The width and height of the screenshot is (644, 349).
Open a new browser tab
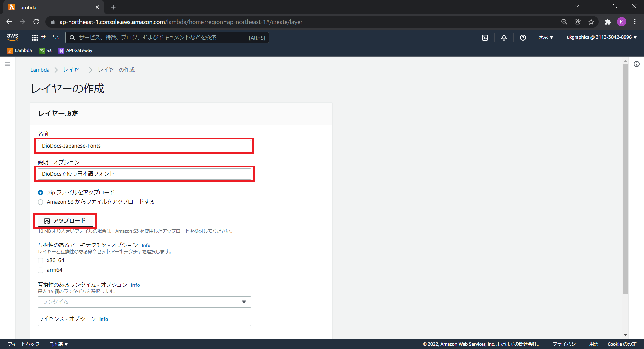point(113,7)
